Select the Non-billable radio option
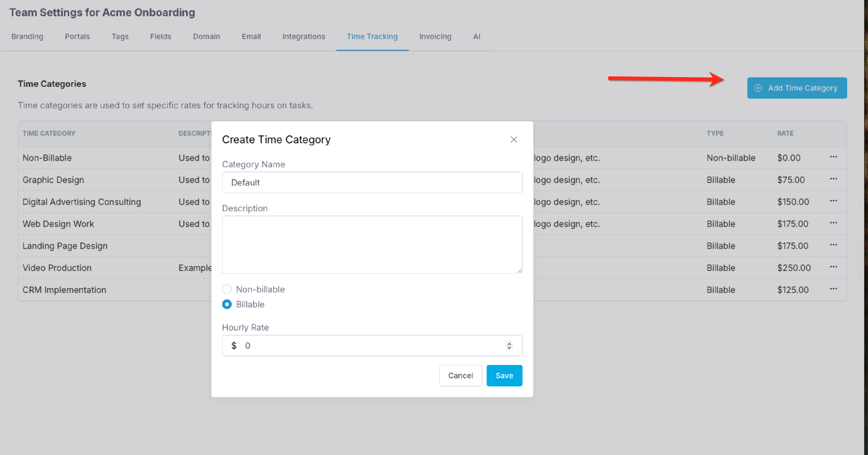The image size is (868, 455). click(227, 289)
